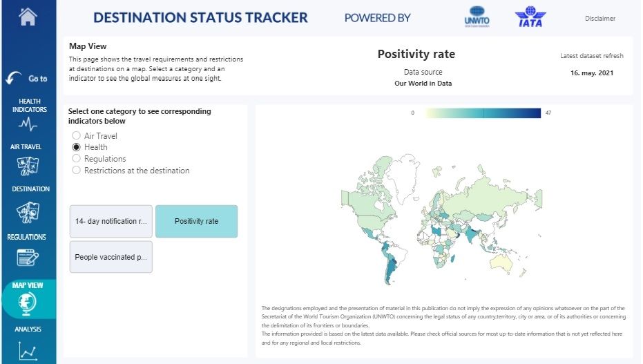Select the Air Travel radio option
Viewport: 643px width, 364px height.
77,136
